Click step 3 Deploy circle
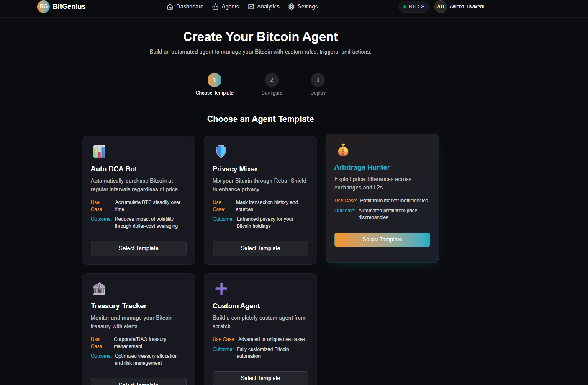 tap(318, 80)
